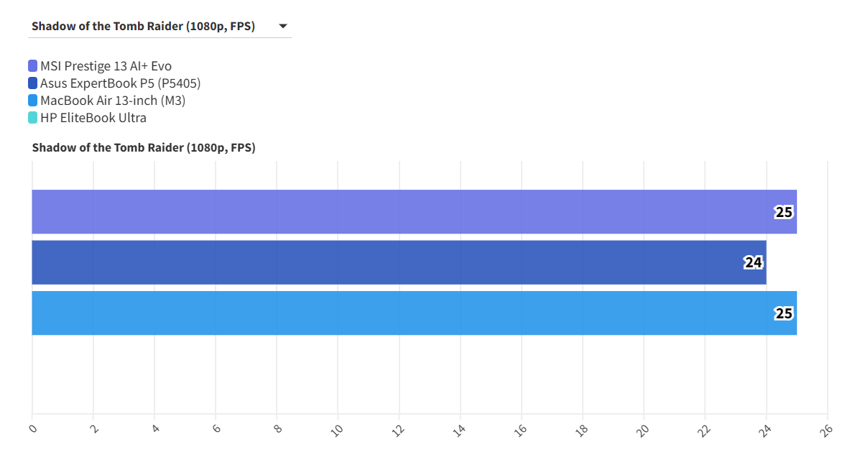Click the chart title above the bars
The width and height of the screenshot is (868, 452).
click(144, 148)
